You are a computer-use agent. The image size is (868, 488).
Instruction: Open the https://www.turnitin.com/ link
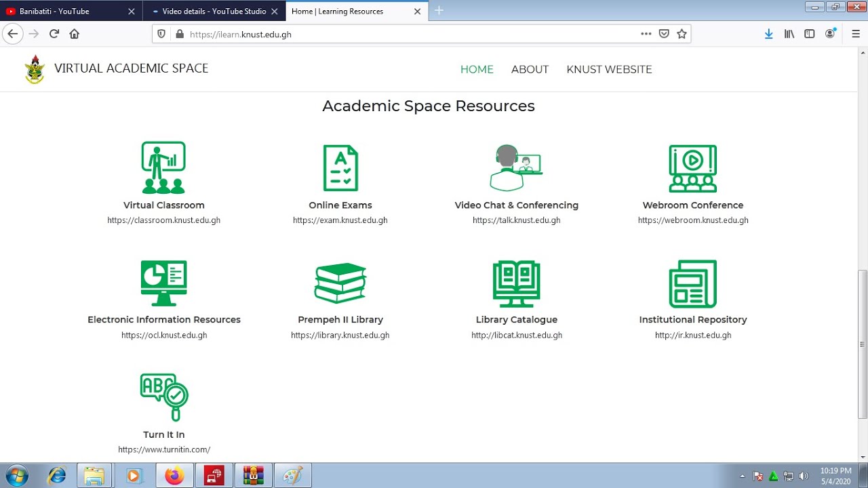tap(164, 450)
